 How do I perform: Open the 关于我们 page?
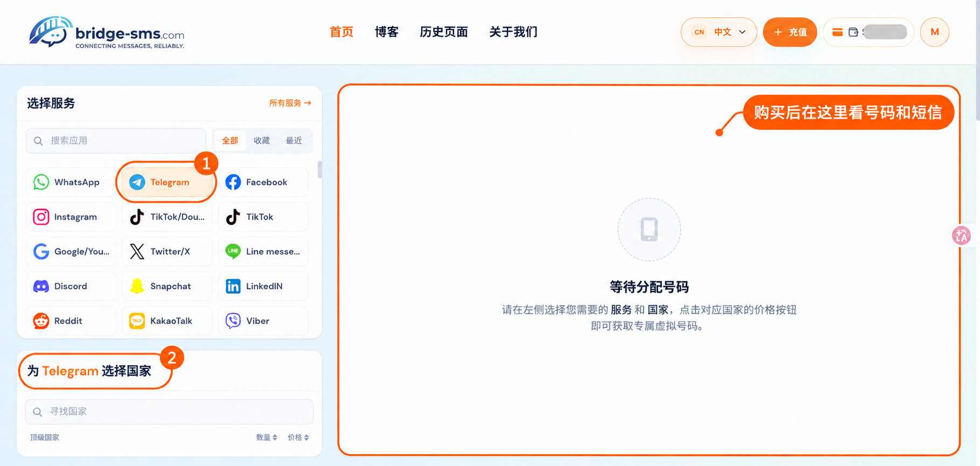pyautogui.click(x=513, y=32)
